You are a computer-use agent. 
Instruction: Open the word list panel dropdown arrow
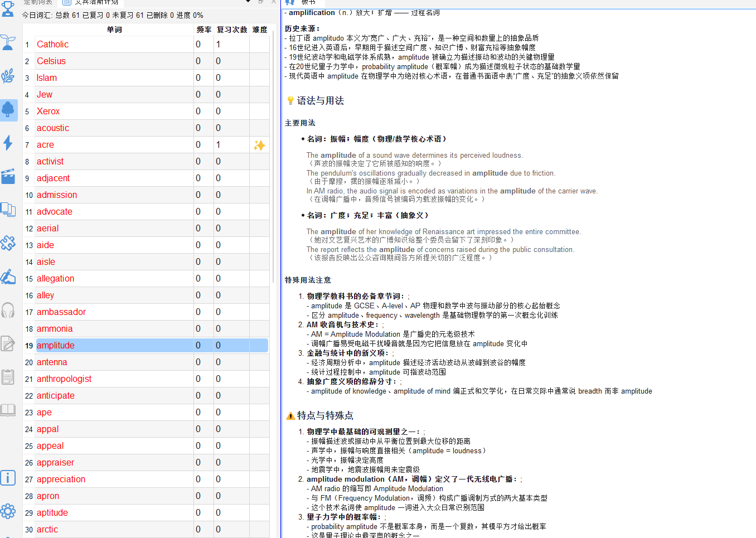(x=248, y=2)
